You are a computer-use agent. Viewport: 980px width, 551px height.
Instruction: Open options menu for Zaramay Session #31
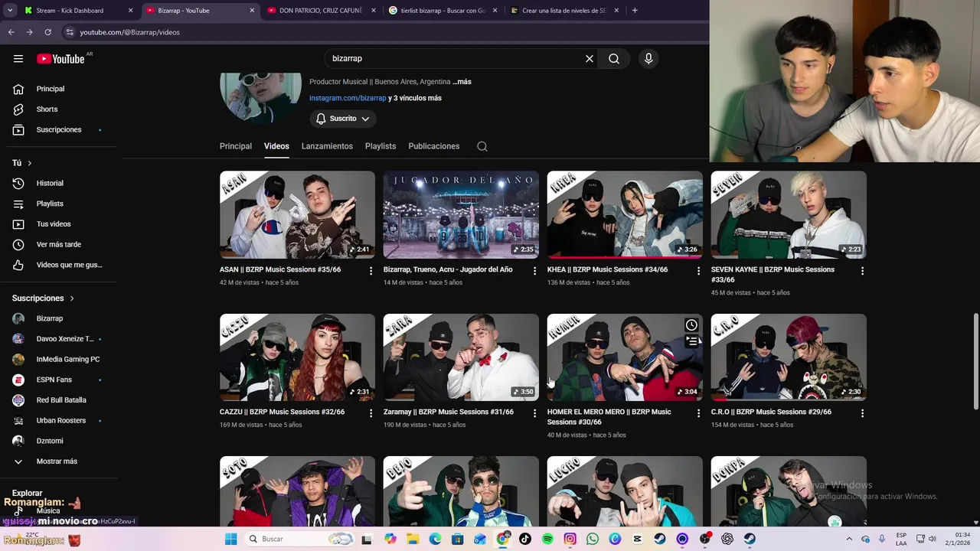coord(535,413)
